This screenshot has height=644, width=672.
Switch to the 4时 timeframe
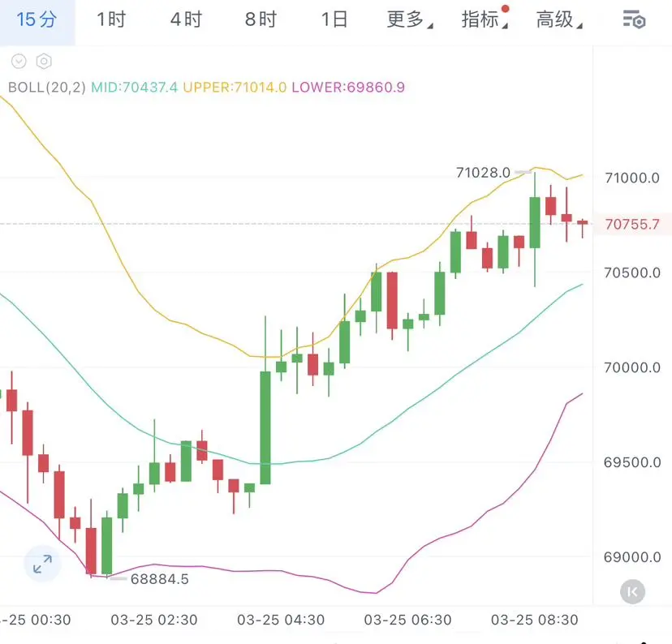[186, 19]
